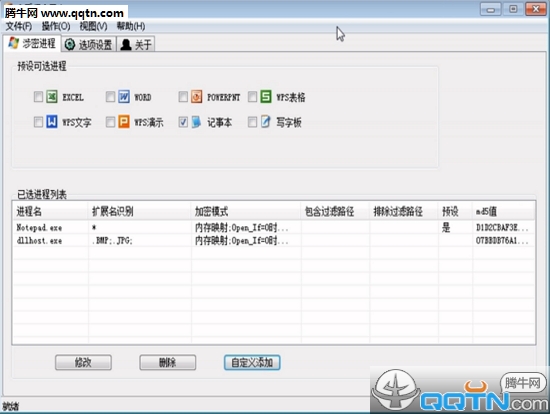
Task: Click the 写字板 wordpad icon
Action: point(266,122)
